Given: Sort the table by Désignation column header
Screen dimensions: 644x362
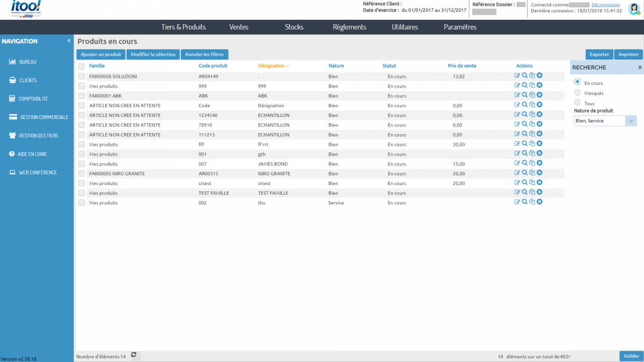Looking at the screenshot, I should 271,66.
